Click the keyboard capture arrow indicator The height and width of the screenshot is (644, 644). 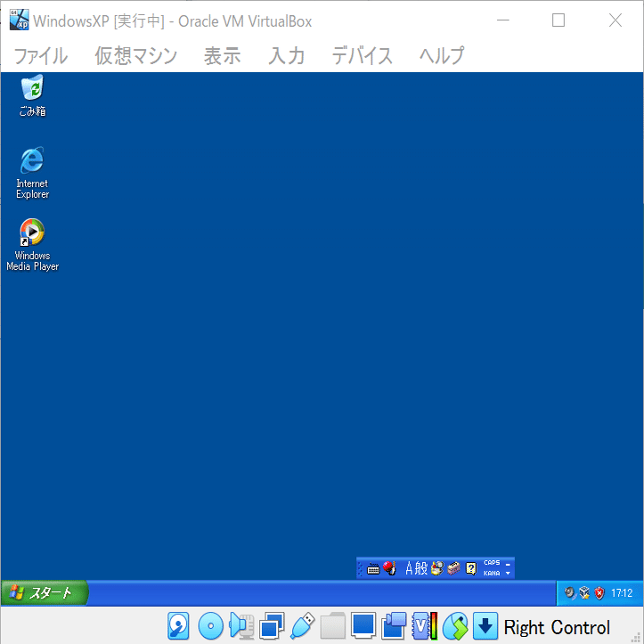click(x=485, y=626)
